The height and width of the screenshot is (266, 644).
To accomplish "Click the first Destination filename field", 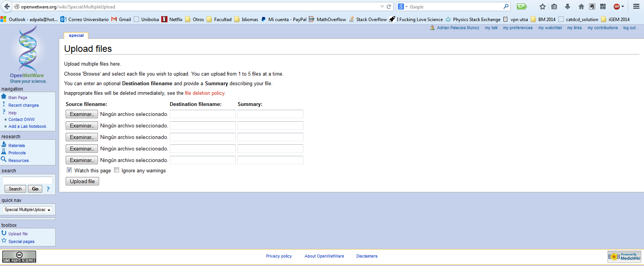I will coord(202,114).
